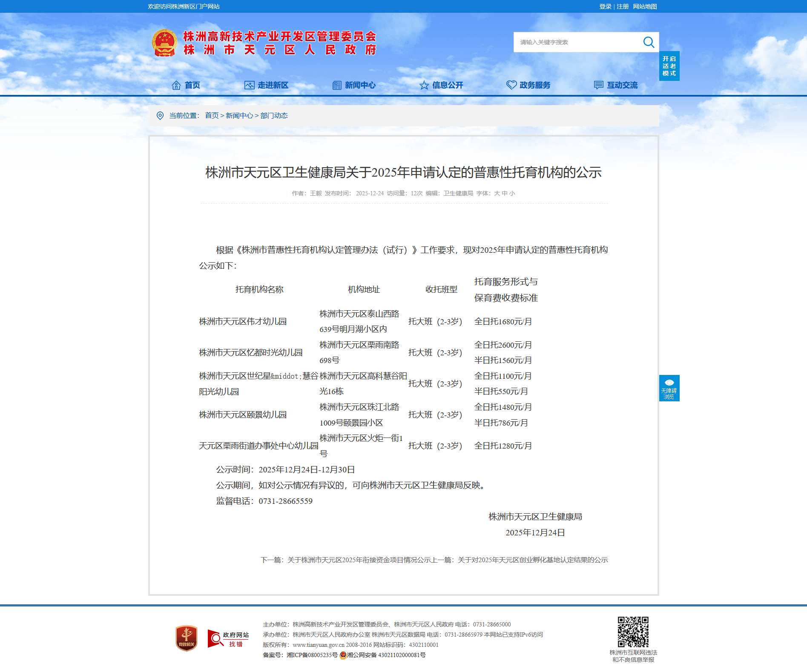The width and height of the screenshot is (807, 672).
Task: Click the 党政机关 badge icon in footer
Action: click(186, 638)
